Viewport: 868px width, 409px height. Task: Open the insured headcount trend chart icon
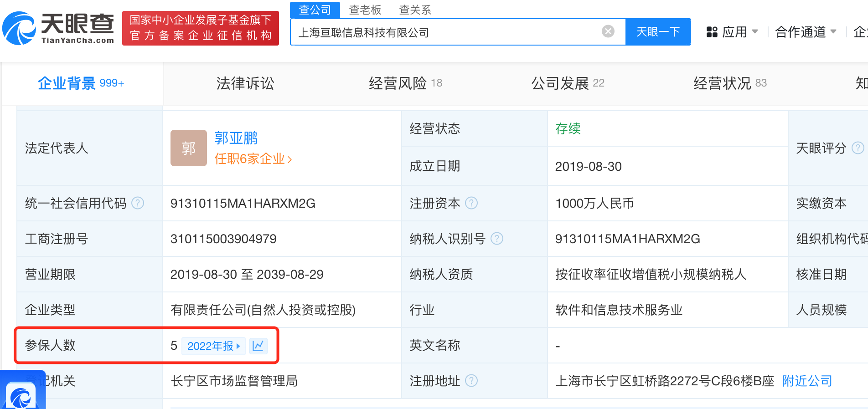[258, 346]
